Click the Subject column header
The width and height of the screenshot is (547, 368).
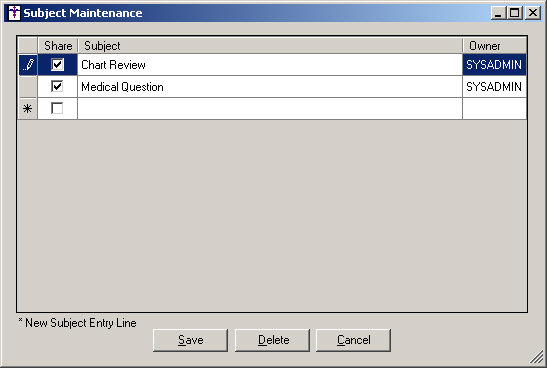click(270, 45)
